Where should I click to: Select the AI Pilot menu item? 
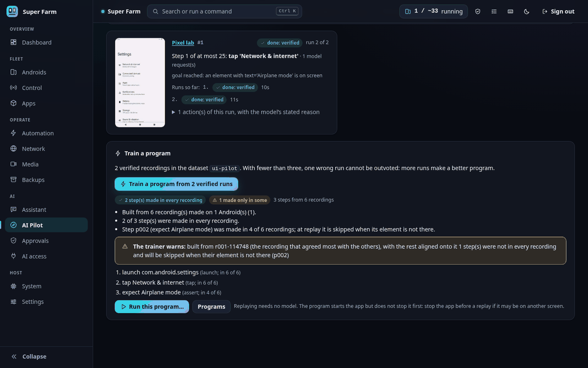click(x=46, y=225)
